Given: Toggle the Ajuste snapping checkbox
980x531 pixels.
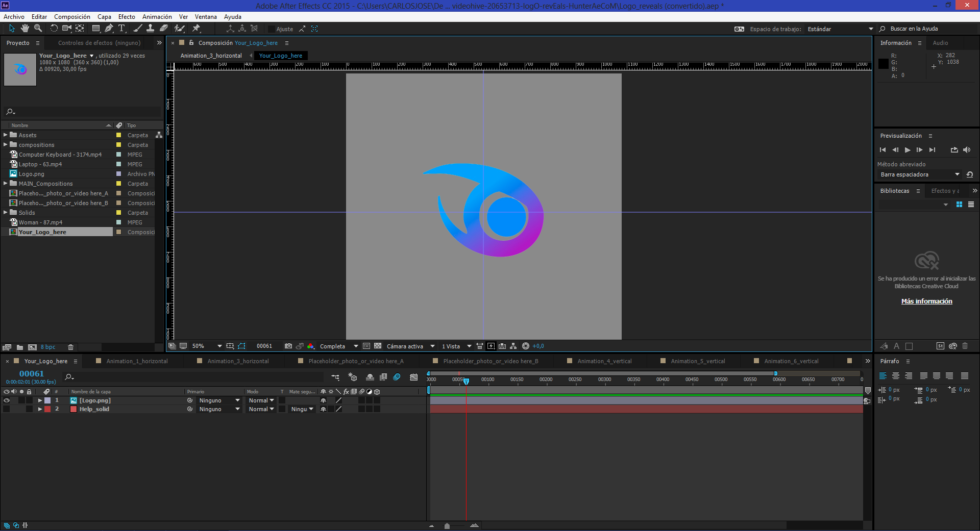Looking at the screenshot, I should click(271, 29).
